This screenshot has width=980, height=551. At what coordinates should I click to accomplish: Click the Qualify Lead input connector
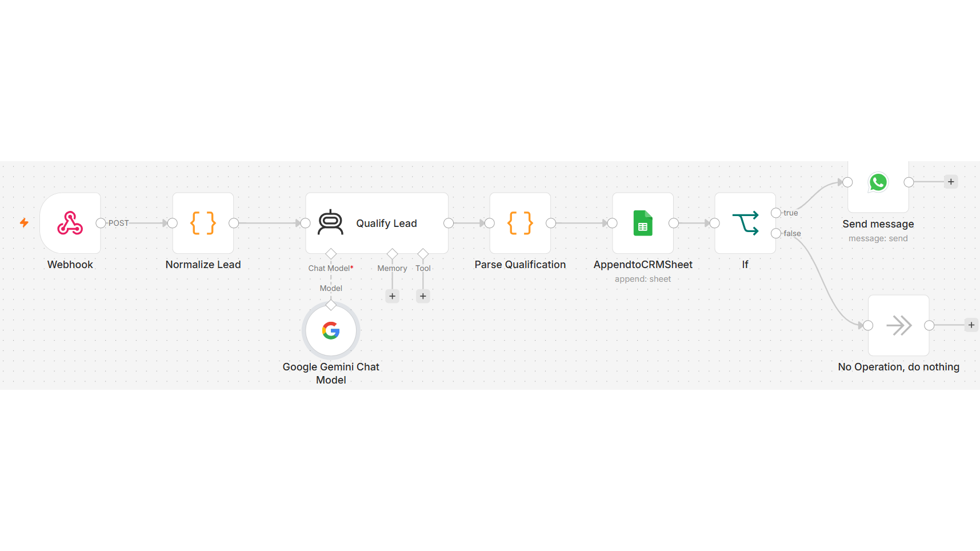(x=306, y=223)
